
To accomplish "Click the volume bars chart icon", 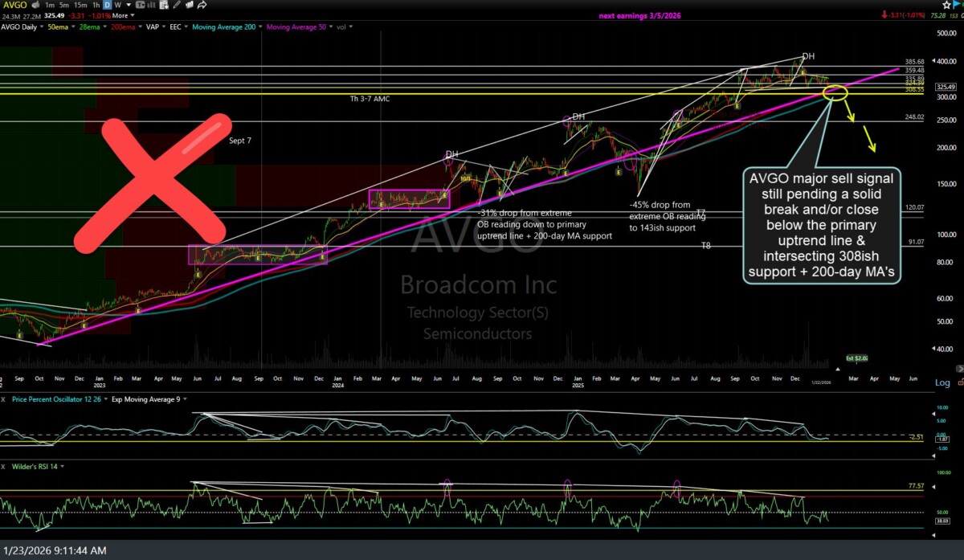I will (150, 4).
